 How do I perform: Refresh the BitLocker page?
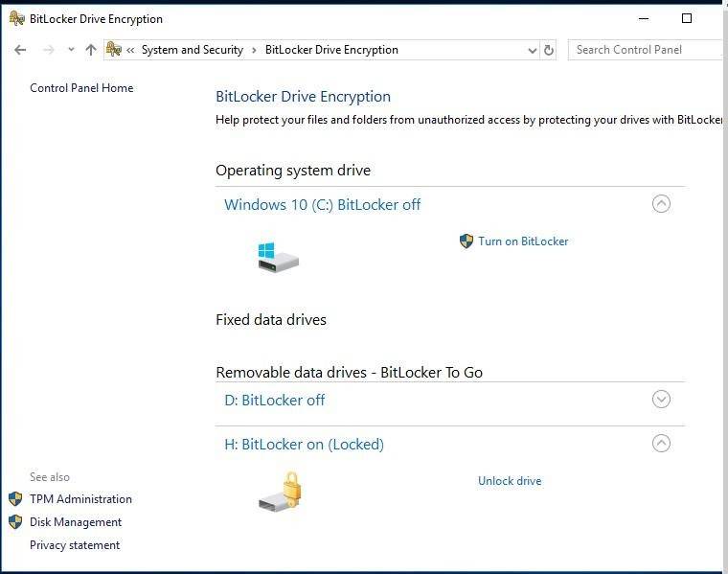[x=549, y=50]
